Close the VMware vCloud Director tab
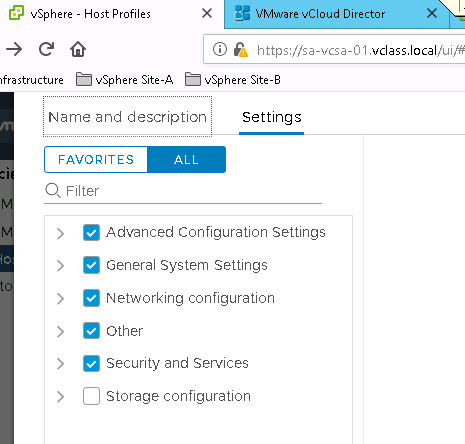The width and height of the screenshot is (465, 444). 432,14
